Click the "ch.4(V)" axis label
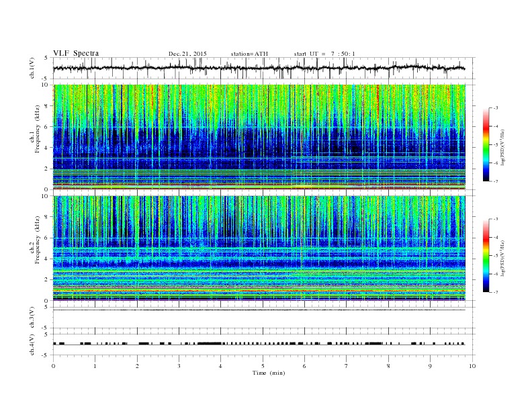Screen dimensions: 532x411 tap(32, 345)
